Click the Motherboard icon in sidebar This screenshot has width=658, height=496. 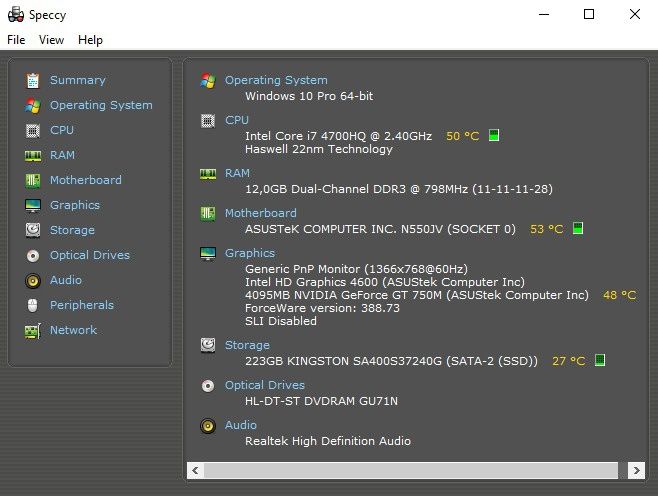[33, 180]
